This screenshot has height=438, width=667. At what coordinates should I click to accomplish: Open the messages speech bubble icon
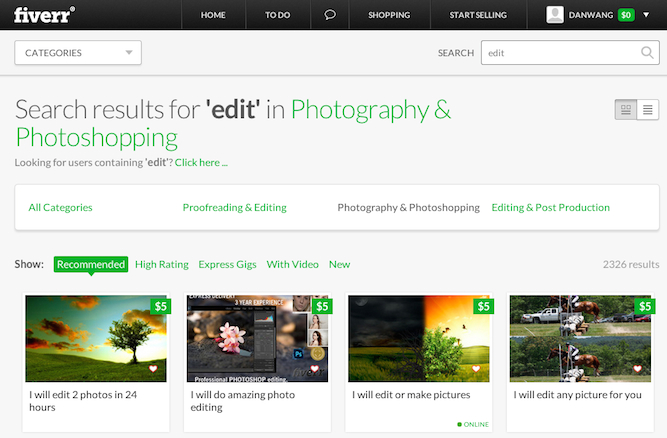click(x=330, y=15)
